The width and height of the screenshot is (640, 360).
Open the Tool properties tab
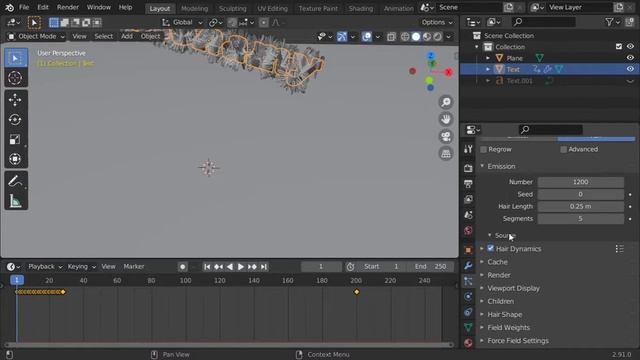click(x=468, y=149)
